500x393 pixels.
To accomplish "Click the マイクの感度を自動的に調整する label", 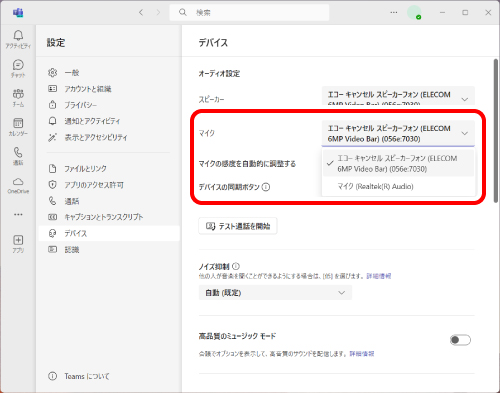I will [247, 164].
